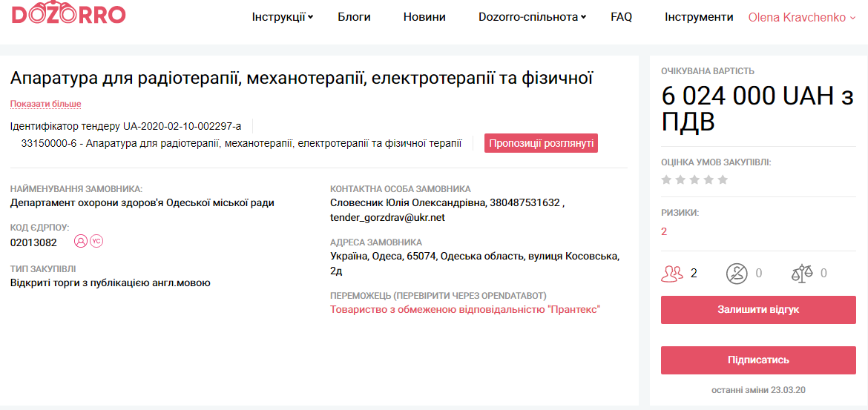Screen dimensions: 868x410
Task: Click the customer name Департамент охорони здоров'я
Action: click(142, 202)
